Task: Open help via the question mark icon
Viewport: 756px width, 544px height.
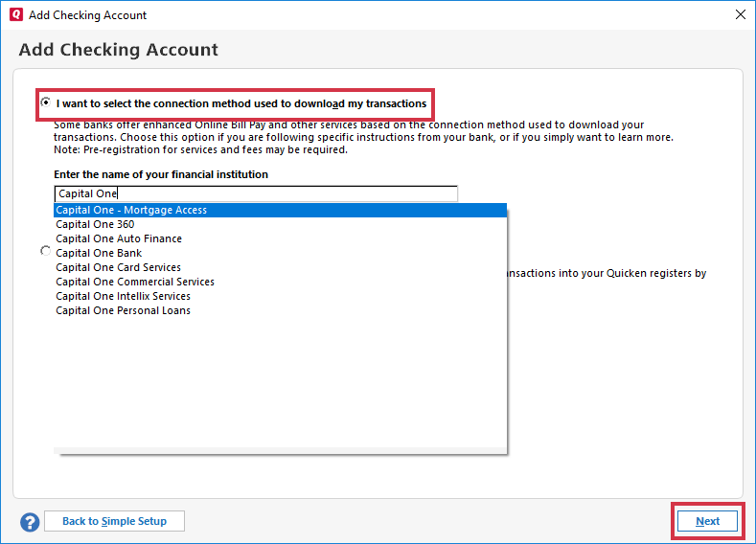Action: [30, 522]
